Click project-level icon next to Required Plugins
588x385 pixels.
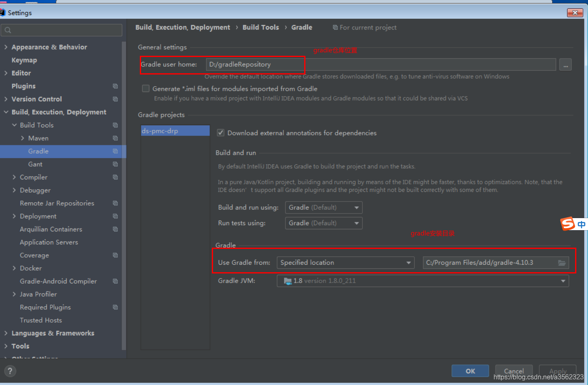[x=115, y=307]
